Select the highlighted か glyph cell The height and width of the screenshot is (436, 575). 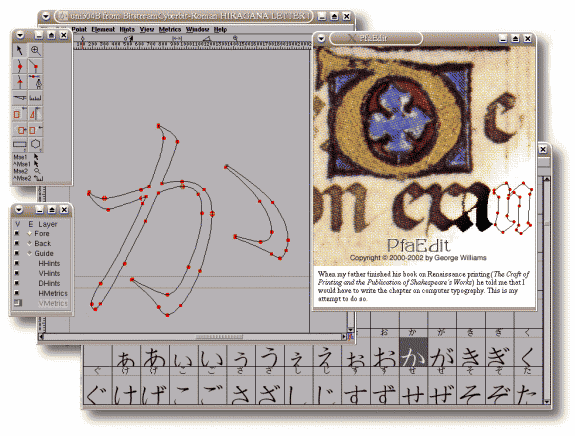click(413, 352)
